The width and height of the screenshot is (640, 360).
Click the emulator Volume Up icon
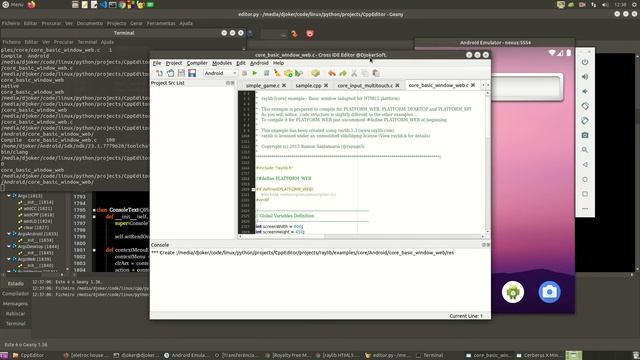585,77
